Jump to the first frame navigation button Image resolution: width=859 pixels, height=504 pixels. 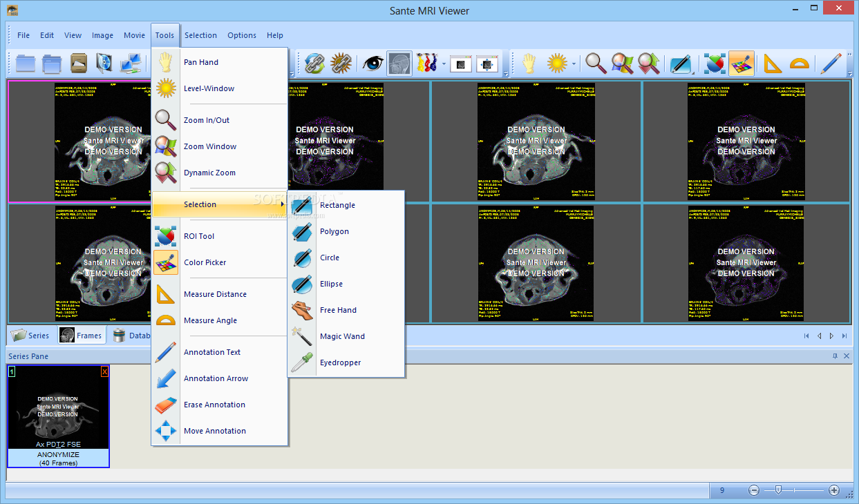click(806, 336)
